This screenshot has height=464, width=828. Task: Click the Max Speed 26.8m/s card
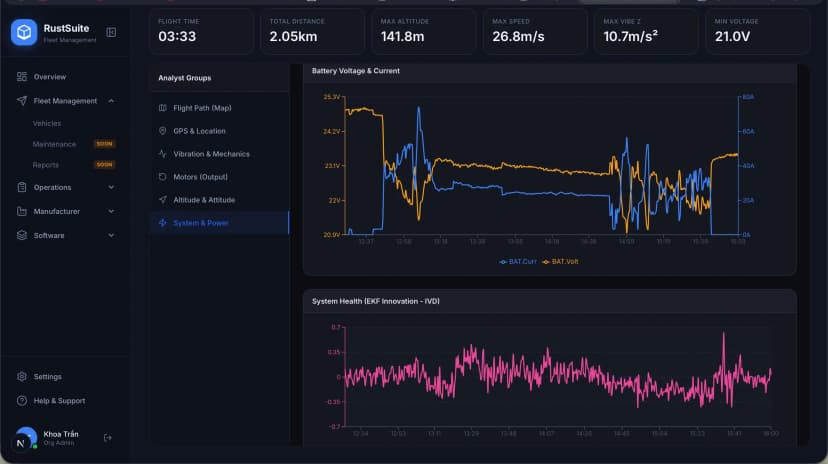coord(535,32)
